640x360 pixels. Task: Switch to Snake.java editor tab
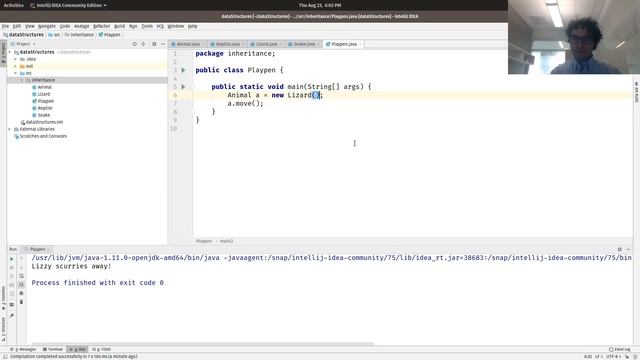point(302,44)
